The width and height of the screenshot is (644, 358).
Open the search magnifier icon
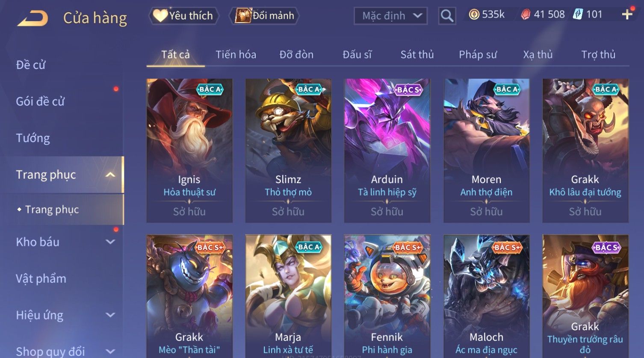447,16
